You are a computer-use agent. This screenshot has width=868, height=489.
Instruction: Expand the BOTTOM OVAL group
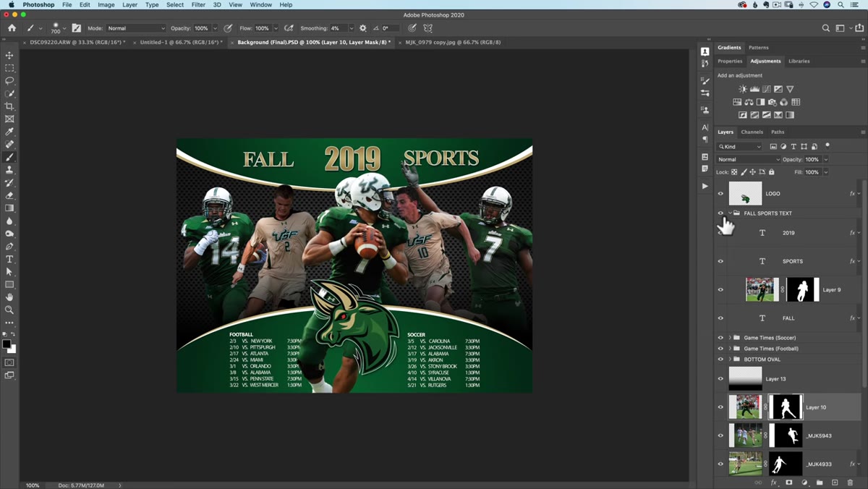[x=730, y=360]
